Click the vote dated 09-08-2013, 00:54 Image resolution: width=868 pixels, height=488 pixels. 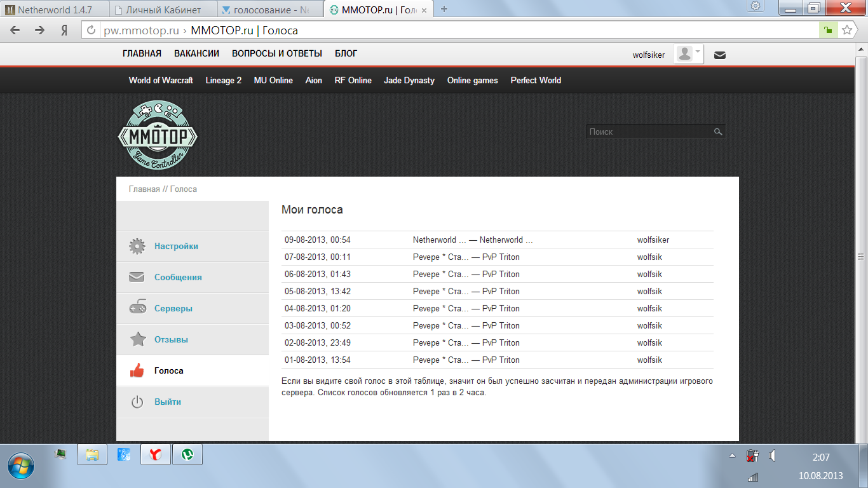pos(318,240)
